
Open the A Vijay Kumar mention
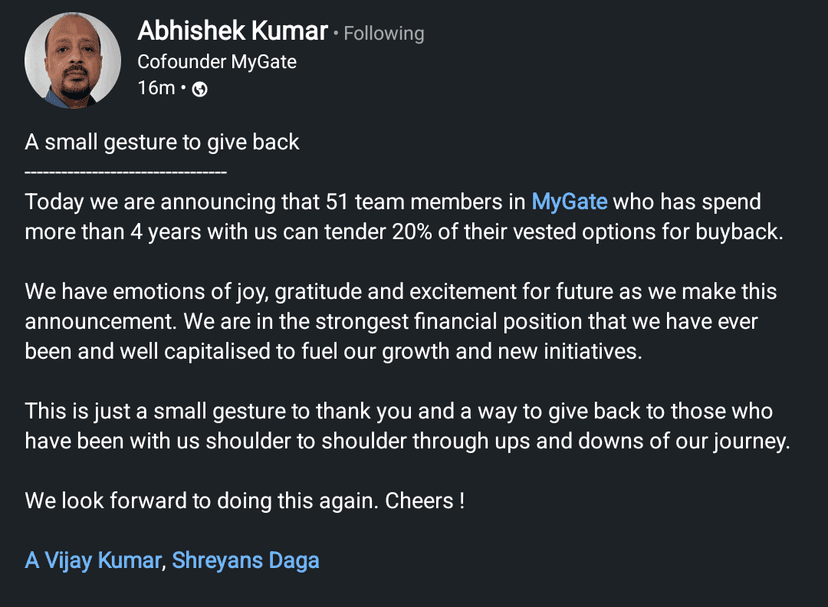tap(92, 560)
